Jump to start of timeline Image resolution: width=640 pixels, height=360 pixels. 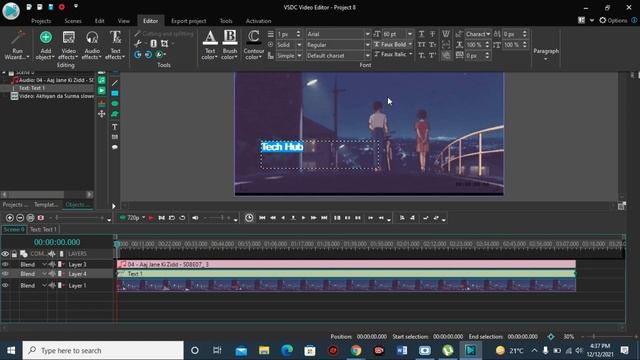(262, 218)
